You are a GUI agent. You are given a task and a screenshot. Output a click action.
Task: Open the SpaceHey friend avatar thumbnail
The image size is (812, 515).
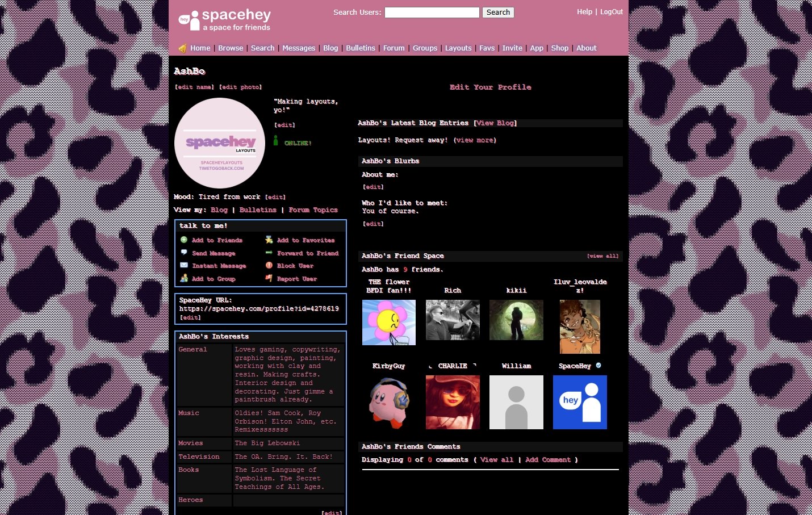point(580,402)
